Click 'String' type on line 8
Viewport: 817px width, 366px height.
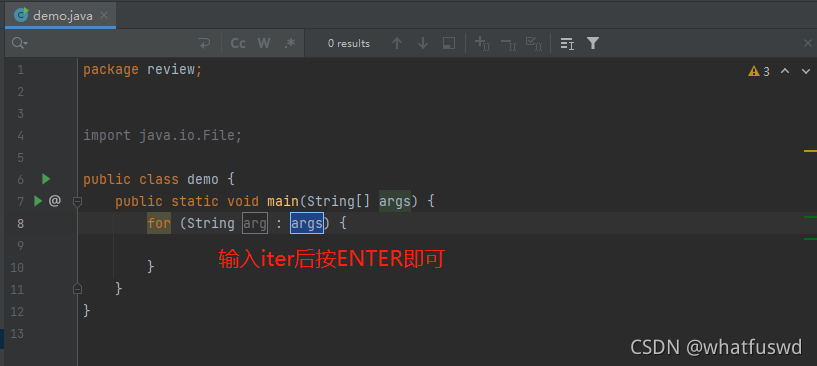point(211,223)
